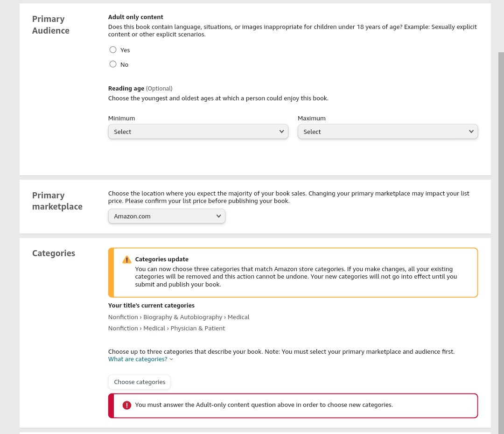Image resolution: width=504 pixels, height=434 pixels.
Task: Click the adult-only content error message text
Action: pos(264,405)
